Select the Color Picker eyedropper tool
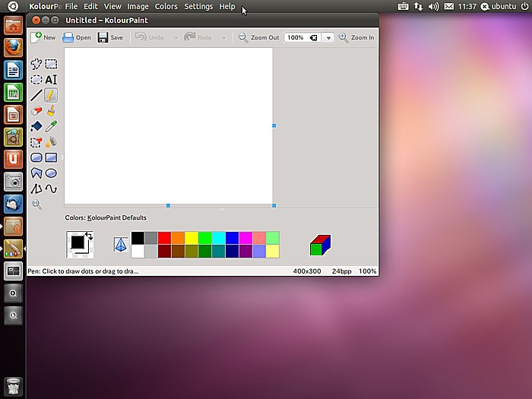 (x=51, y=126)
